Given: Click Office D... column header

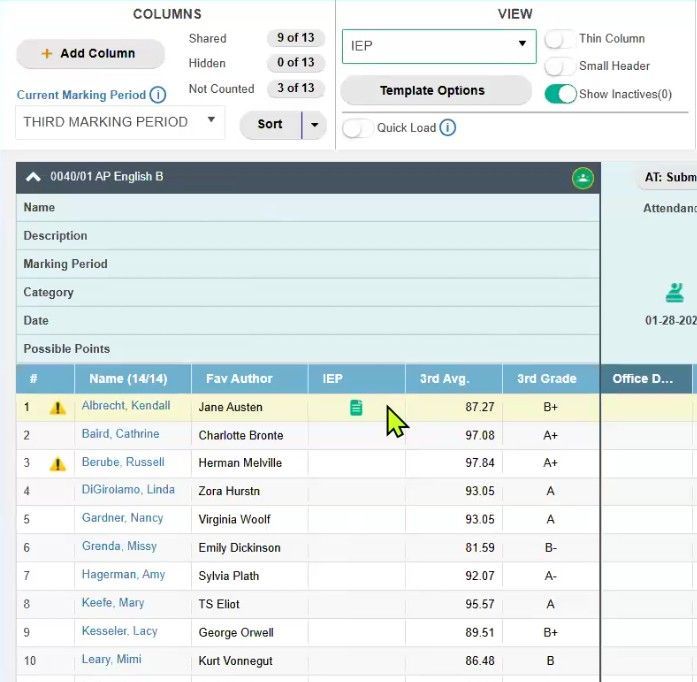Looking at the screenshot, I should (x=647, y=379).
